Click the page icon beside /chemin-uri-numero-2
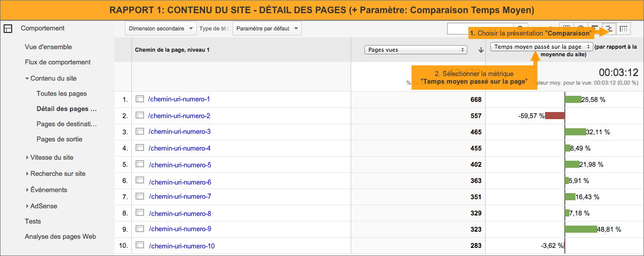The width and height of the screenshot is (644, 256). 140,116
